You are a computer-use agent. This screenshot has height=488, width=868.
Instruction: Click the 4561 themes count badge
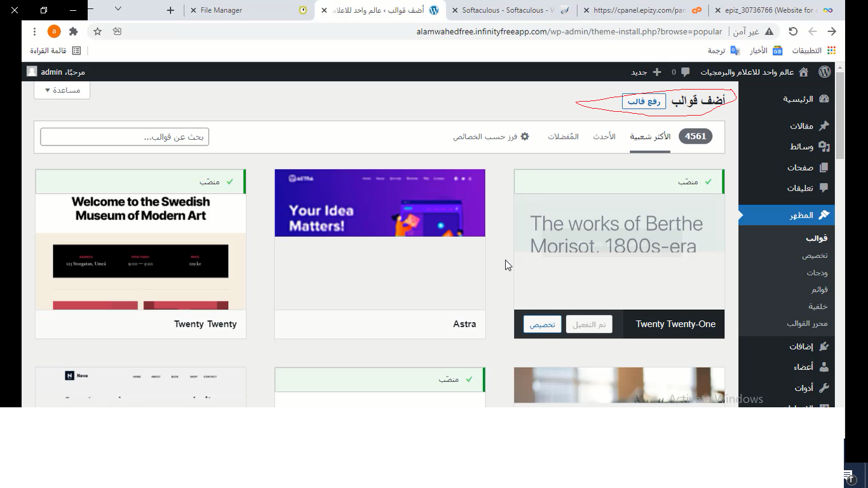click(x=696, y=136)
